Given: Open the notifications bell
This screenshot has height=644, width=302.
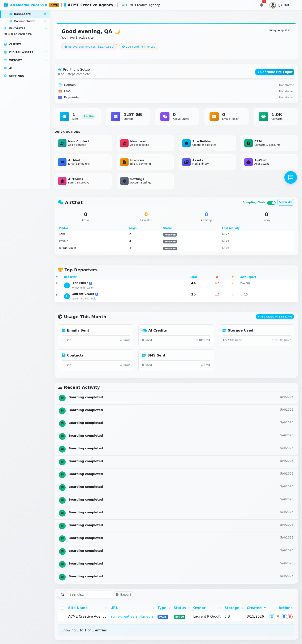Looking at the screenshot, I should coord(262,5).
